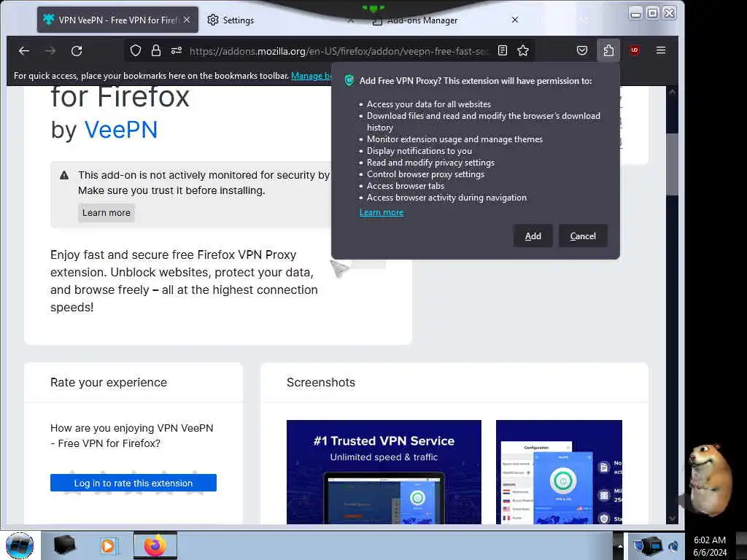Save page to Pocket
The image size is (747, 560).
pos(581,50)
